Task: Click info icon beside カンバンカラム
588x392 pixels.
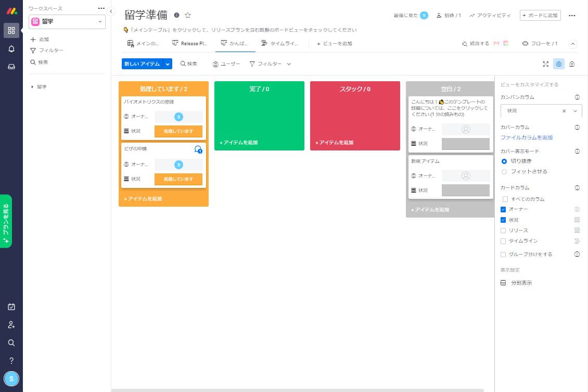Action: pyautogui.click(x=577, y=97)
